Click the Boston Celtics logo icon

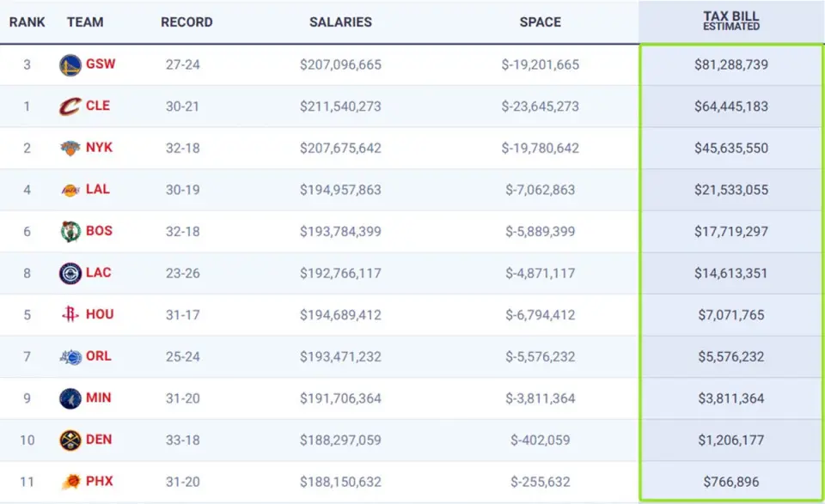[x=70, y=231]
